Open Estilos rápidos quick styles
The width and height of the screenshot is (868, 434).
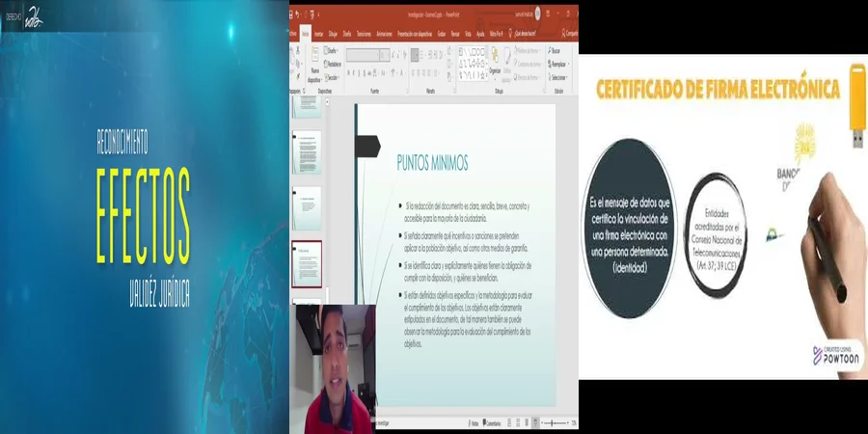pos(506,64)
